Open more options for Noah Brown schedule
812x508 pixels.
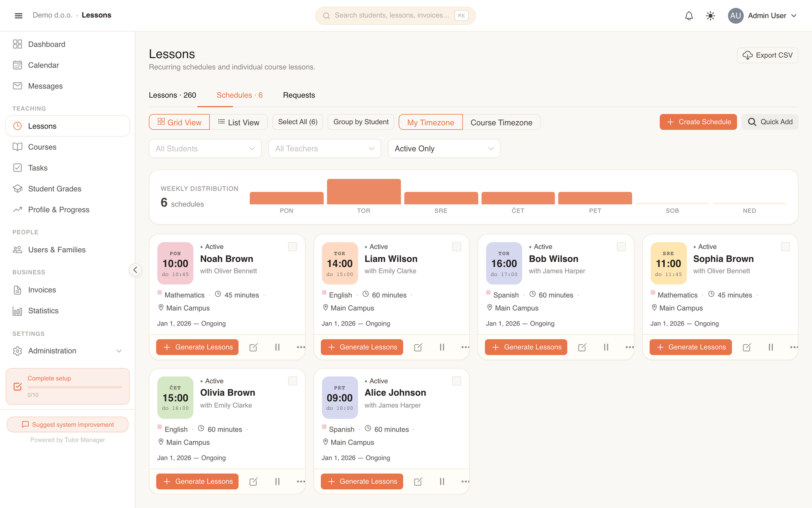(301, 347)
